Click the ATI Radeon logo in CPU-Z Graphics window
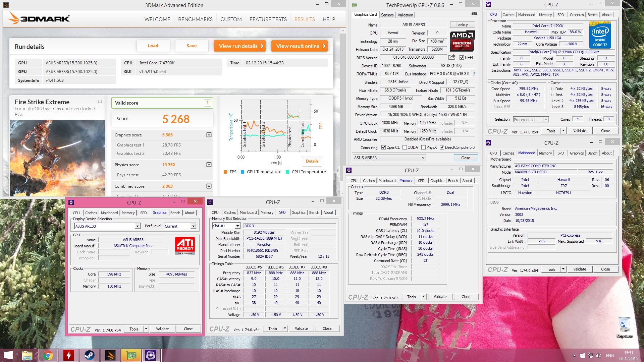Image resolution: width=644 pixels, height=362 pixels. 185,246
